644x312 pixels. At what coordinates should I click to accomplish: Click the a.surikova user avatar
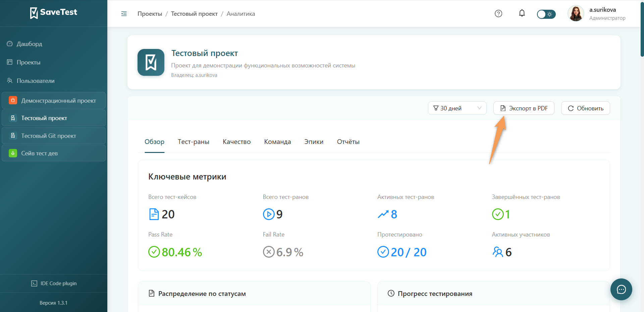pos(576,14)
